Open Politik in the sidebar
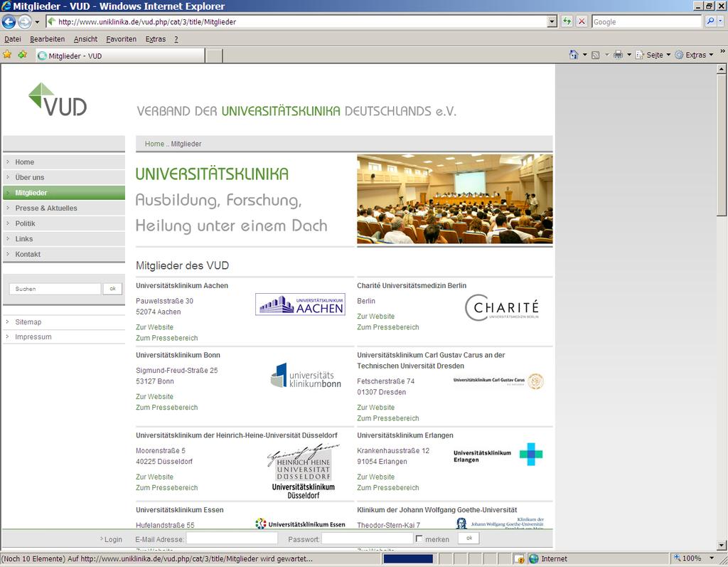This screenshot has width=728, height=567. pyautogui.click(x=64, y=223)
